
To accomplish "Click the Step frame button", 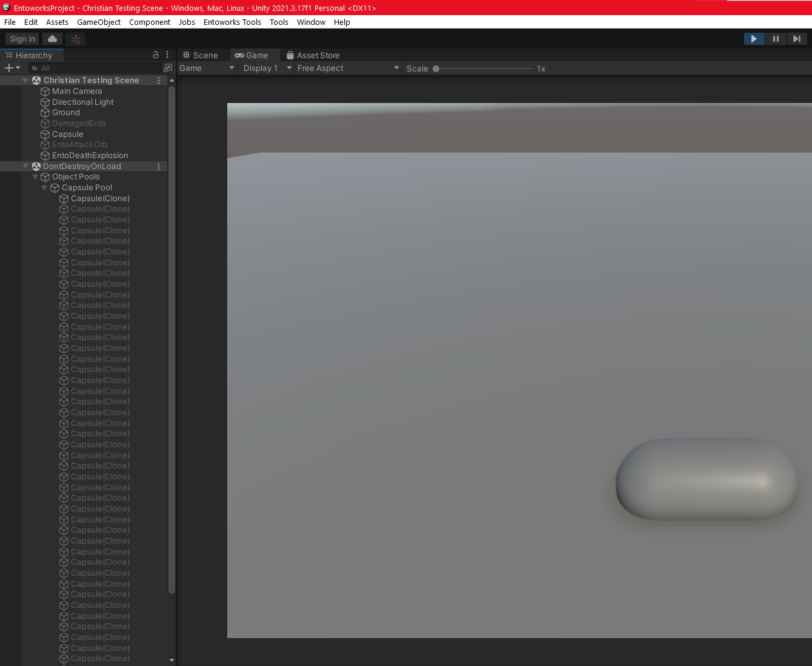I will click(x=796, y=39).
